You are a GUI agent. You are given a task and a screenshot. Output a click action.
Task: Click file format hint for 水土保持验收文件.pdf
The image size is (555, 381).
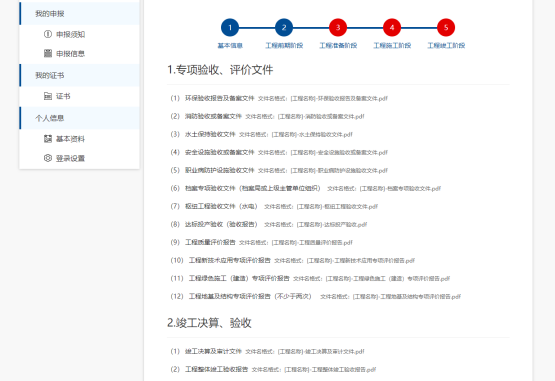click(296, 135)
